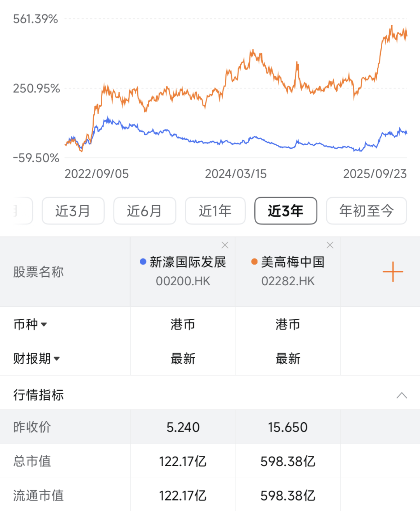Remove 新濠国际发展 from the comparison

pyautogui.click(x=225, y=245)
